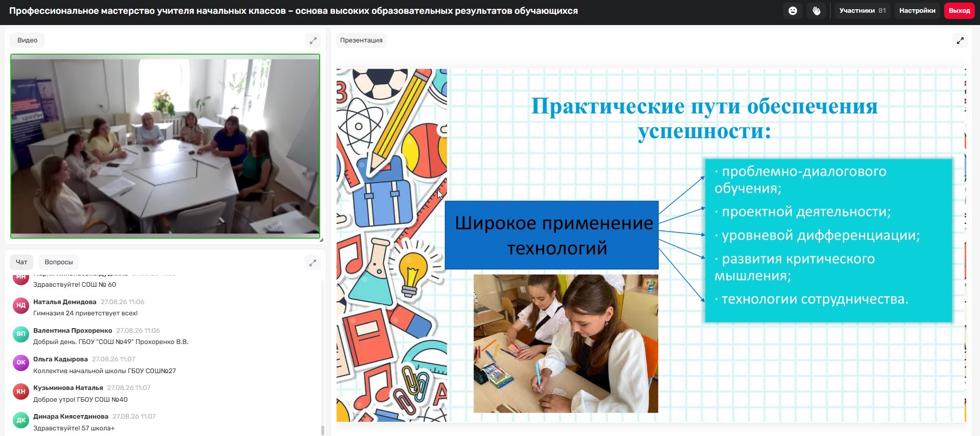
Task: Click the slide photo of two schoolgirls
Action: (x=566, y=343)
